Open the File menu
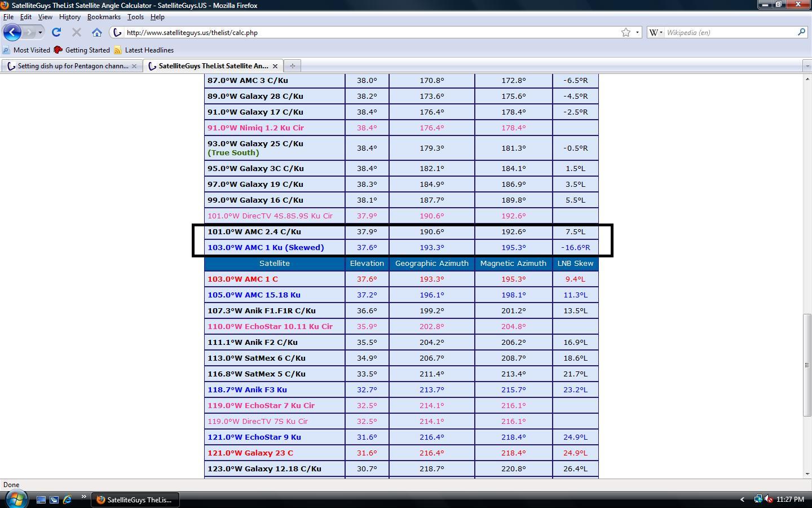This screenshot has height=508, width=812. pyautogui.click(x=8, y=17)
